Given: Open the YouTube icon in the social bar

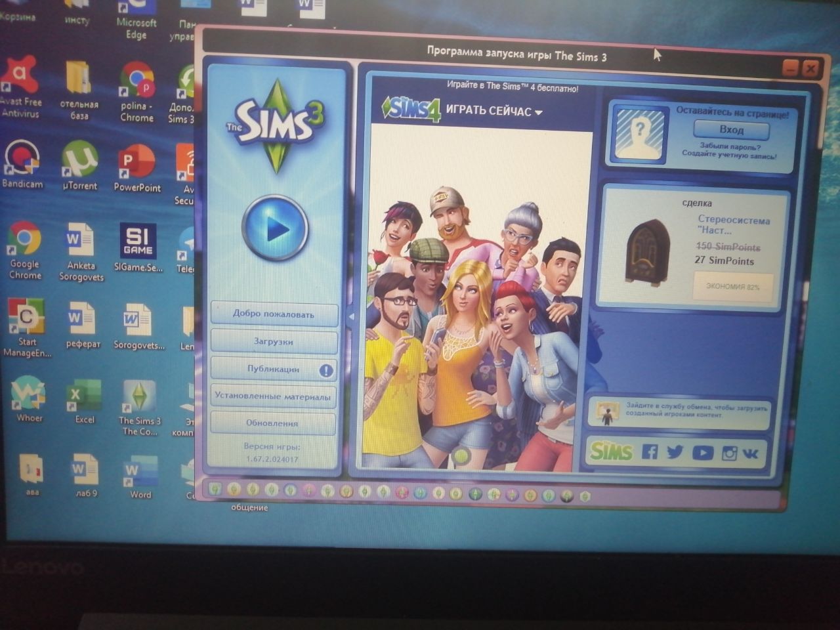Looking at the screenshot, I should [702, 453].
